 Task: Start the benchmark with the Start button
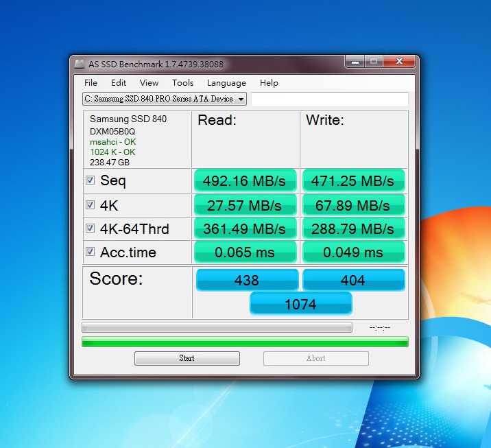coord(187,358)
